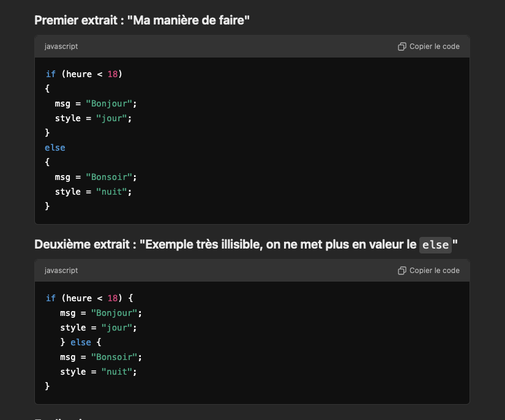This screenshot has height=420, width=505.
Task: Click the javascript label of the first block
Action: pos(61,47)
